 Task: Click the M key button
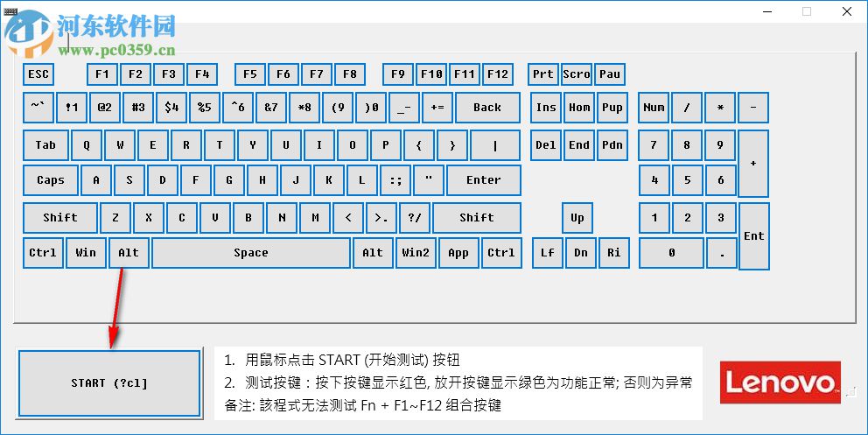pyautogui.click(x=315, y=217)
